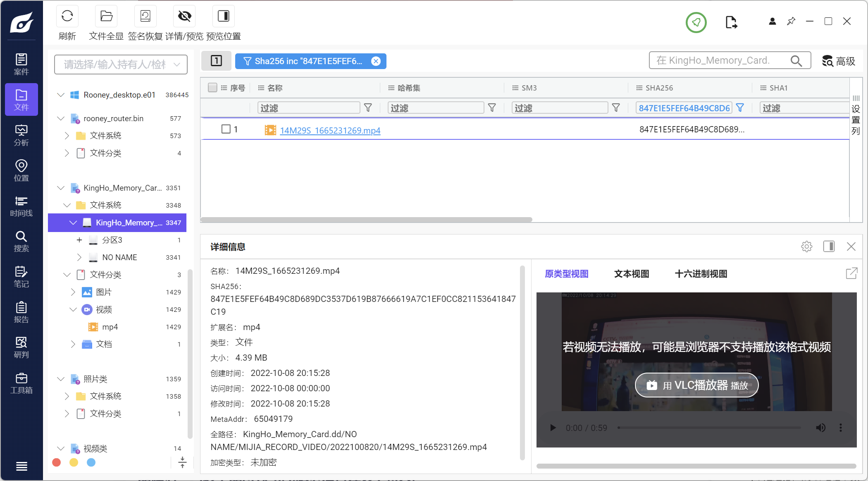Screen dimensions: 868x481
Task: Click the 刷新 refresh toolbar icon
Action: point(67,16)
